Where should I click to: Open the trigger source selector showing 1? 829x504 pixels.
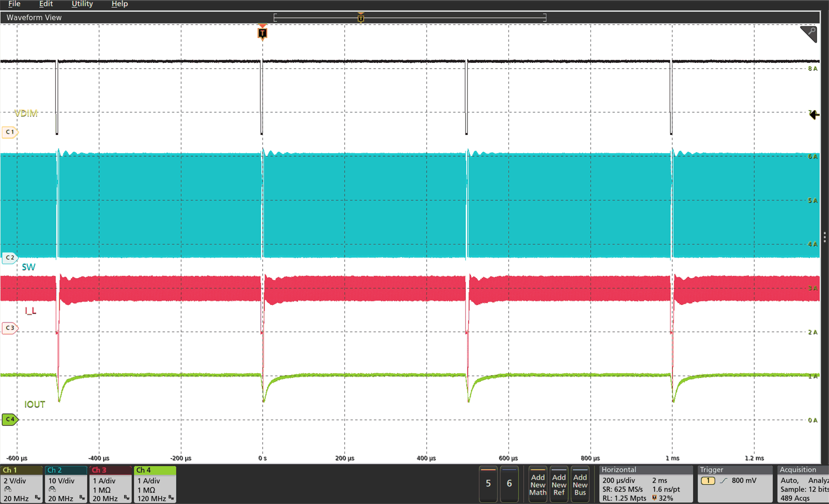pyautogui.click(x=708, y=480)
